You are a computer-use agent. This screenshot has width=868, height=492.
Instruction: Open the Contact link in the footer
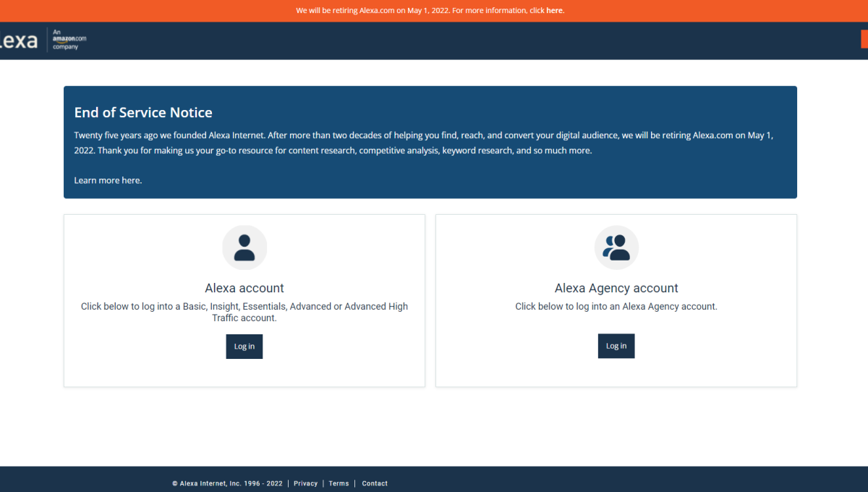pos(375,483)
